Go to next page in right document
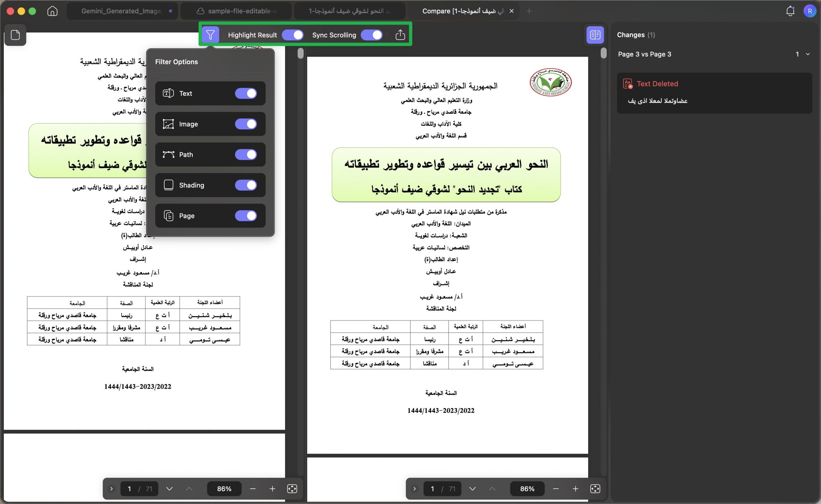This screenshot has height=504, width=821. pos(472,489)
